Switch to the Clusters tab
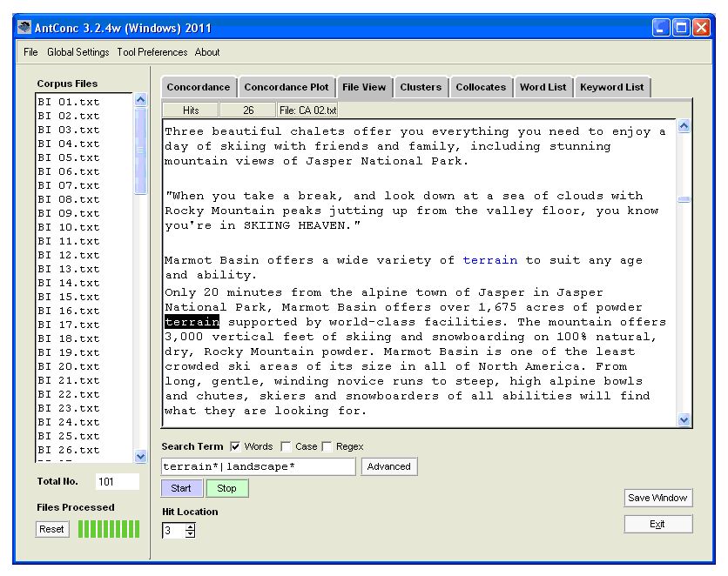The height and width of the screenshot is (576, 728). pos(421,87)
